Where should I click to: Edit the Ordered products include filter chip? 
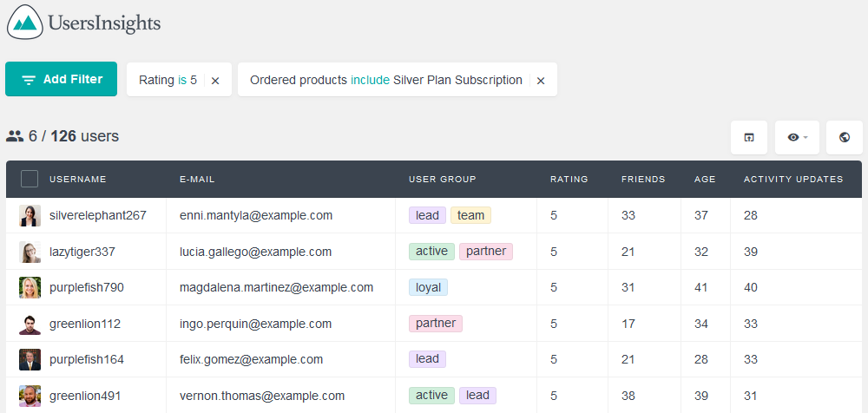pos(386,81)
